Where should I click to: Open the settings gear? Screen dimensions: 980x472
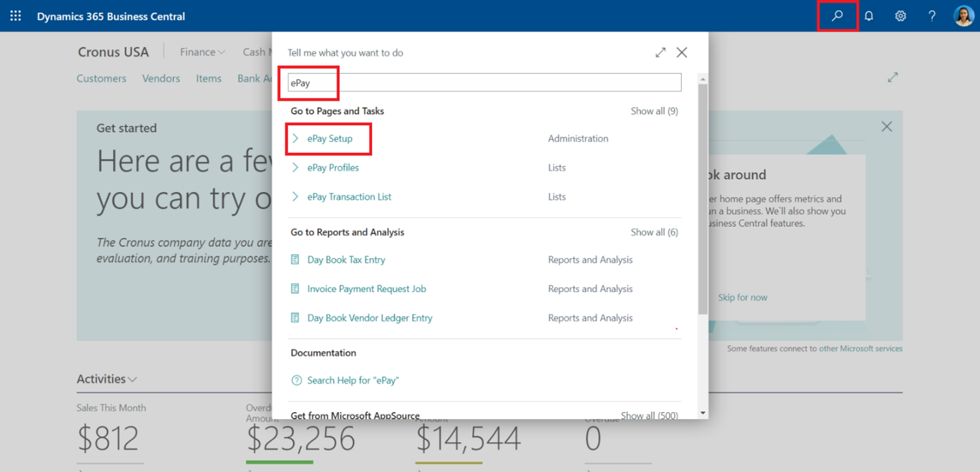coord(900,16)
